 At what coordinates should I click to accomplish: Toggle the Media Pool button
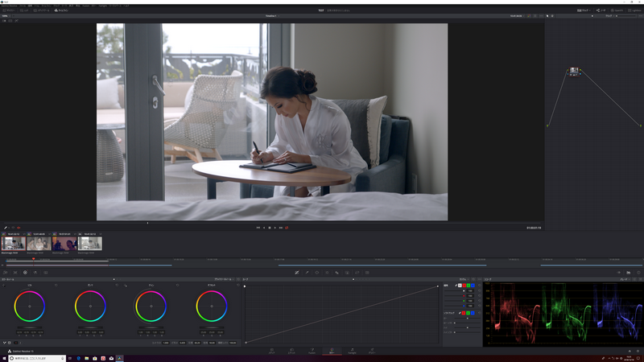(x=42, y=10)
